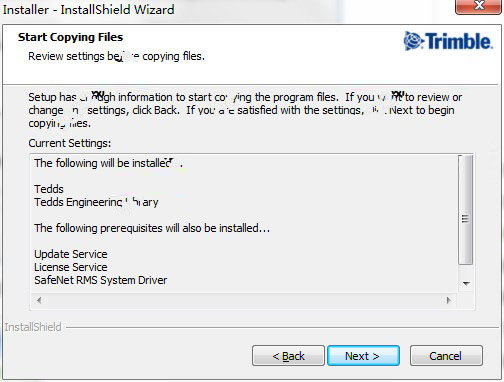The width and height of the screenshot is (504, 382).
Task: Click the horizontal scrollbar track in settings box
Action: point(244,300)
